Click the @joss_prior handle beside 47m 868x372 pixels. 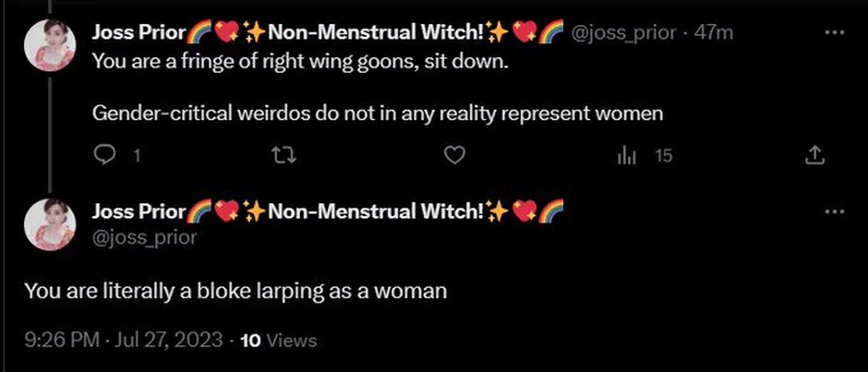(623, 33)
